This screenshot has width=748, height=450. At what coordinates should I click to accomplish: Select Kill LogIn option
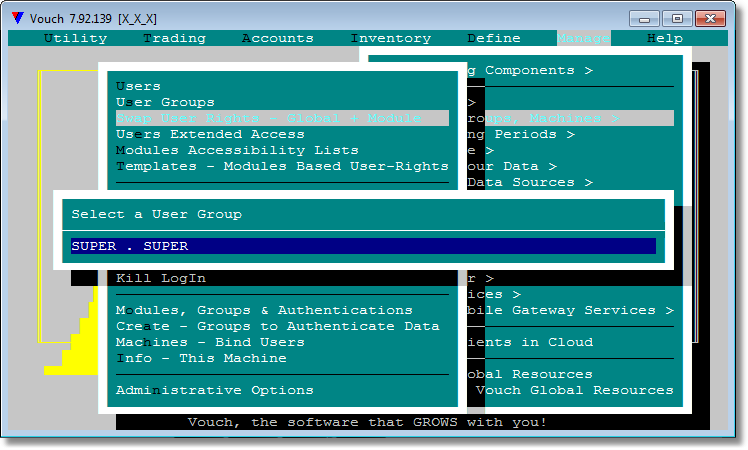coord(161,278)
